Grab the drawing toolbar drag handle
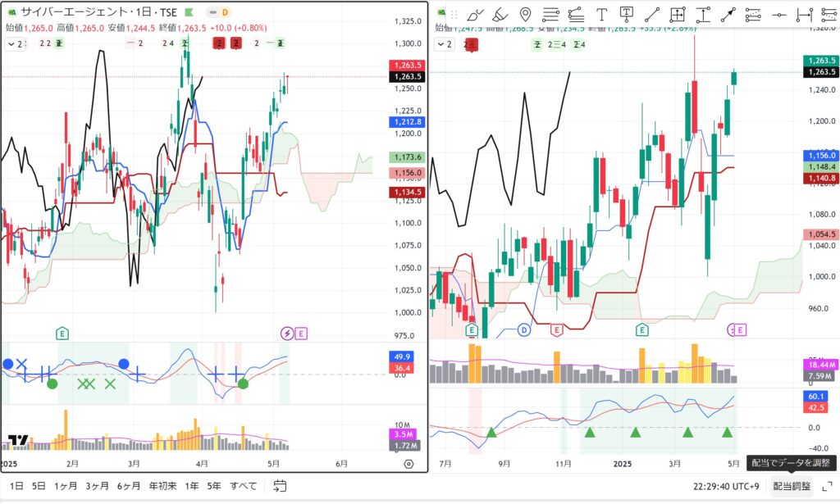 (454, 15)
